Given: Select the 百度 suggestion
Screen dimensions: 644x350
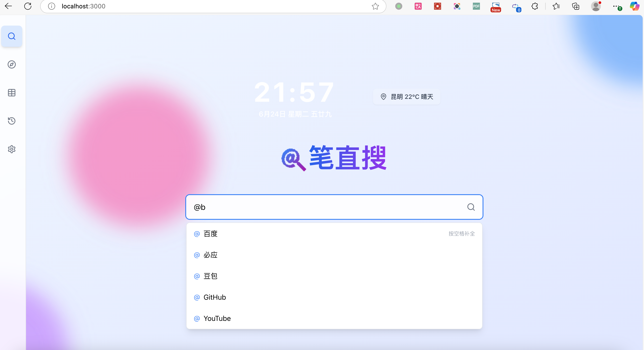Looking at the screenshot, I should click(334, 234).
